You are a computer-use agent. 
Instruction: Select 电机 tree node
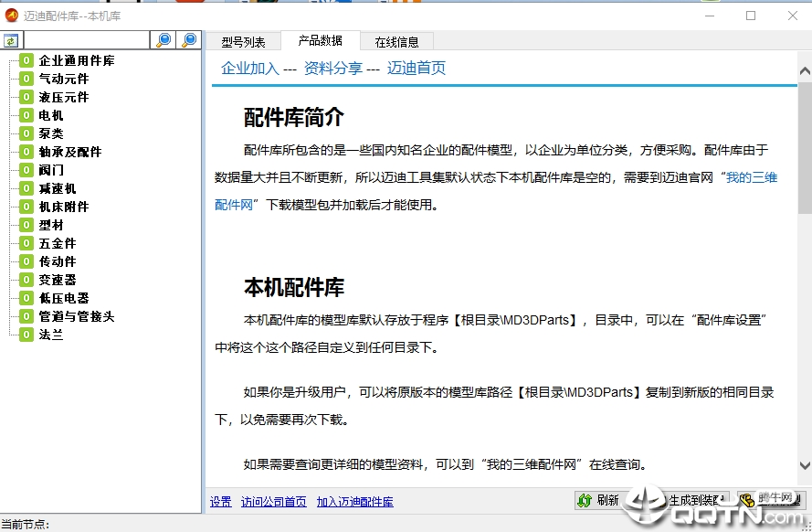51,115
